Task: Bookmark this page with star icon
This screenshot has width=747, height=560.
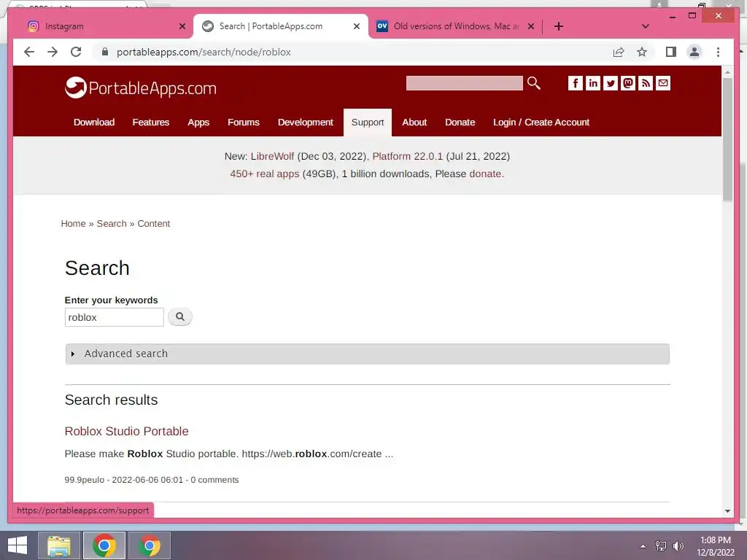Action: point(642,52)
